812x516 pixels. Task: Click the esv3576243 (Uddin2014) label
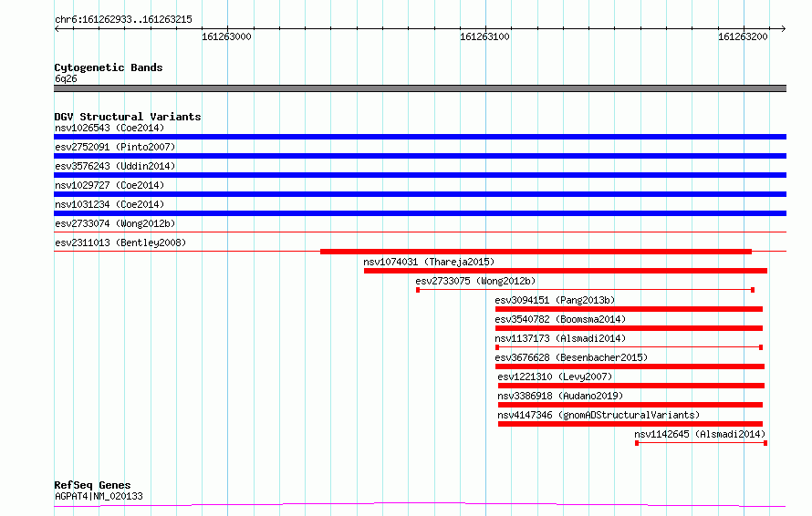coord(115,166)
